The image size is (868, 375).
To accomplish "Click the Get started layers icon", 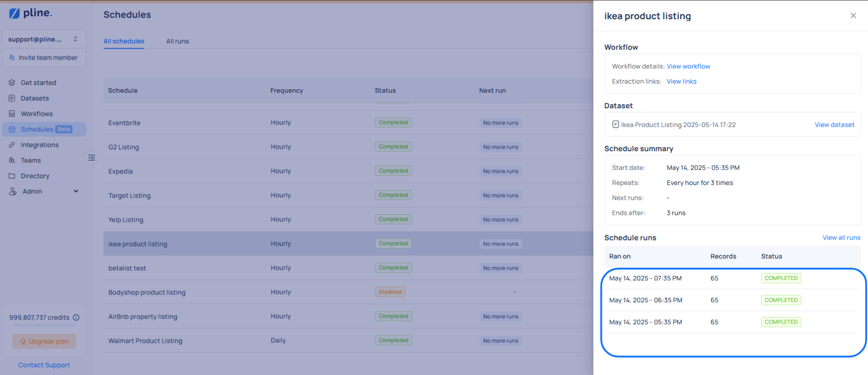I will pyautogui.click(x=12, y=83).
